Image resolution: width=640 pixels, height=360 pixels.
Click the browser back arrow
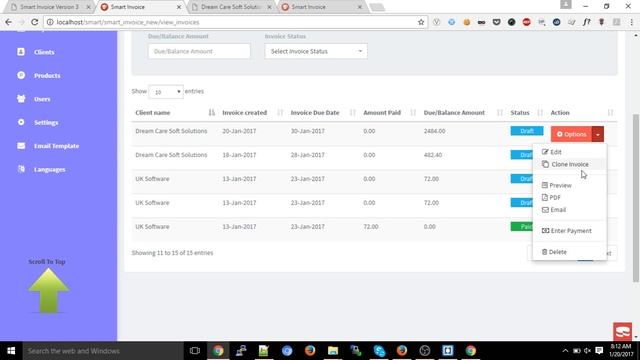(x=9, y=22)
